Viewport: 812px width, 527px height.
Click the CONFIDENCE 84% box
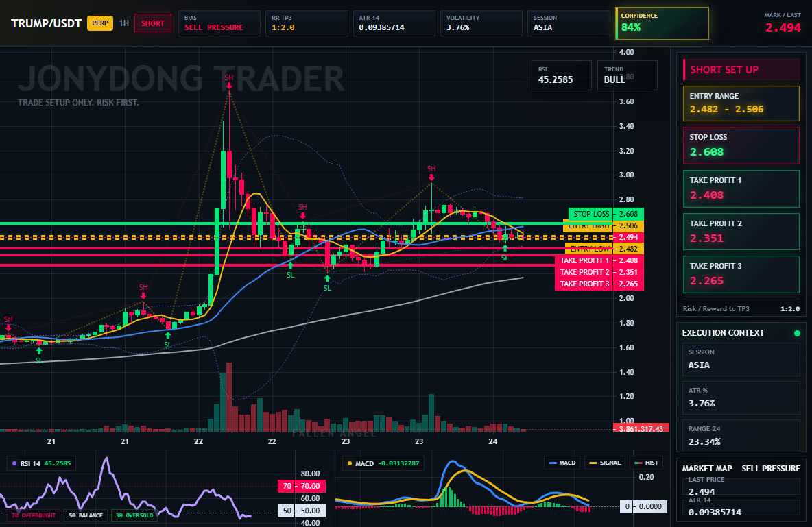click(x=662, y=23)
